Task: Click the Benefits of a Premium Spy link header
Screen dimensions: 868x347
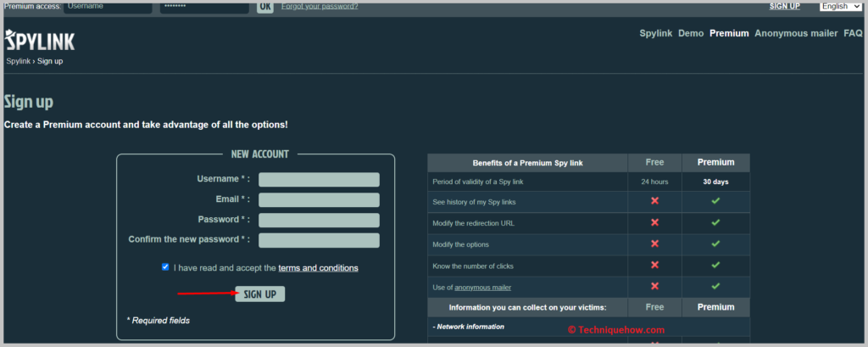Action: point(527,163)
